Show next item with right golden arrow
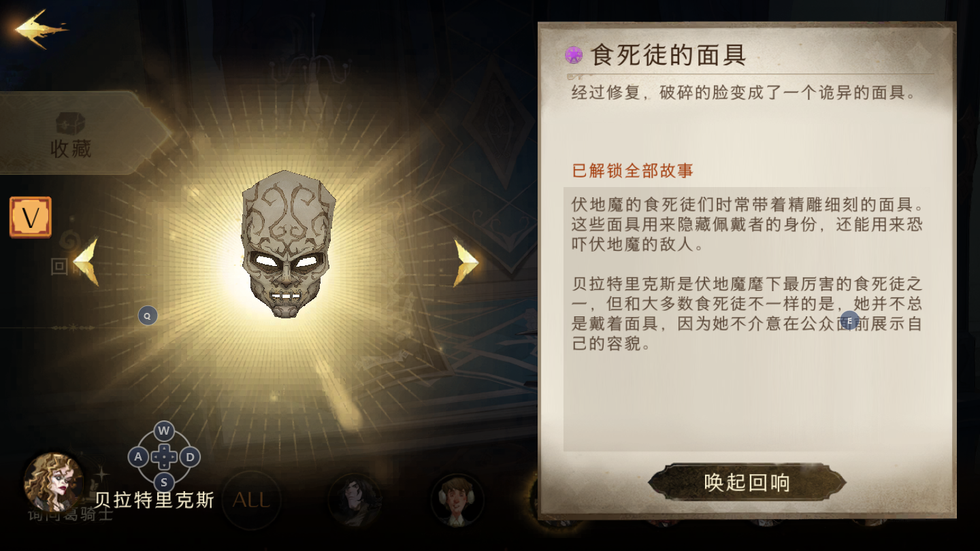Viewport: 980px width, 551px height. [466, 263]
